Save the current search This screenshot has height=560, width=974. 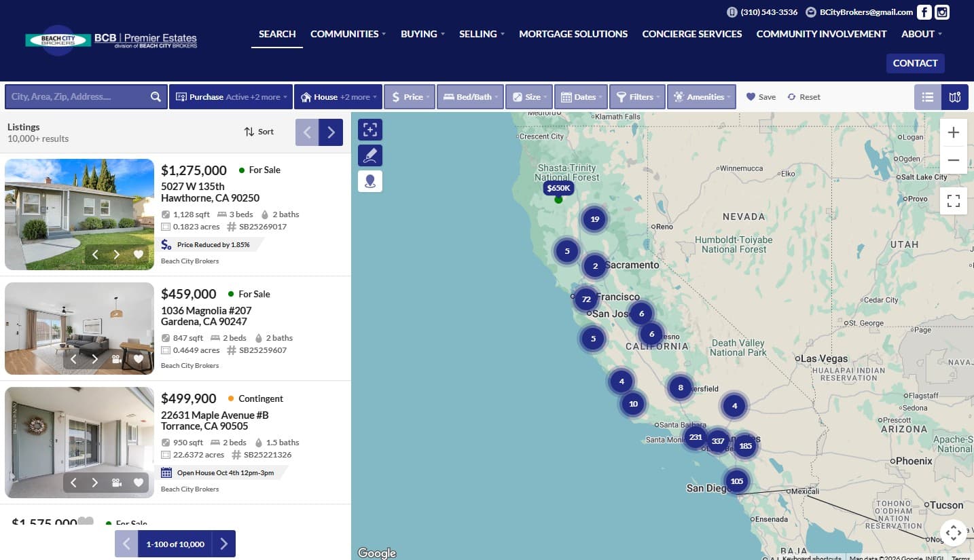pos(761,97)
